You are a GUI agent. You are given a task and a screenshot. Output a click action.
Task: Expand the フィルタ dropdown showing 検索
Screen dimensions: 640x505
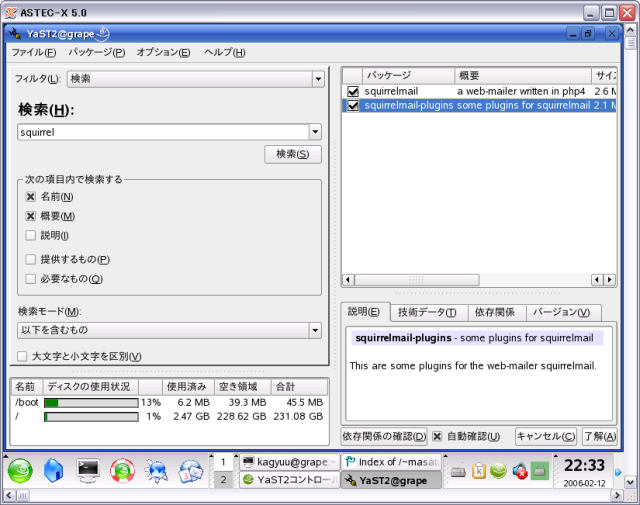317,79
